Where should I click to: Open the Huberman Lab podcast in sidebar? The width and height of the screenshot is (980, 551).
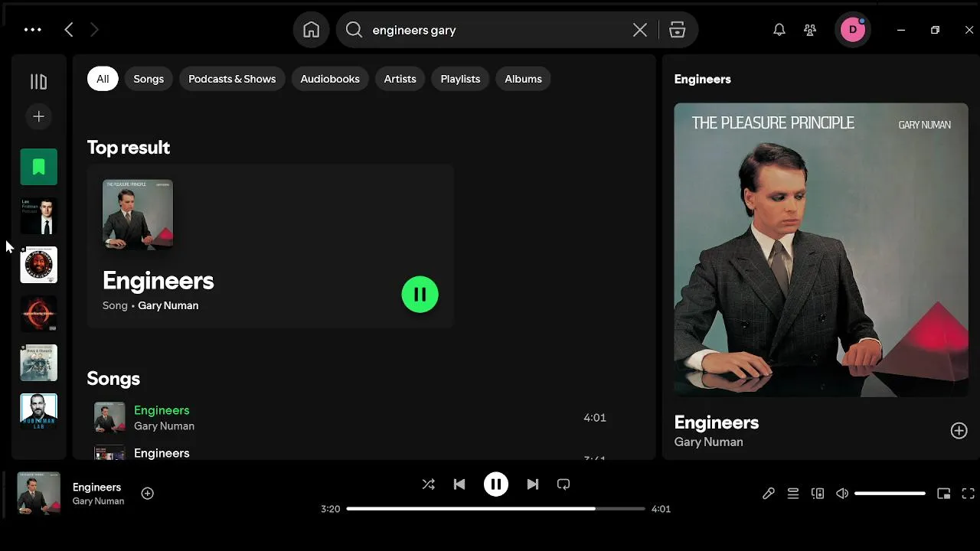click(x=38, y=412)
